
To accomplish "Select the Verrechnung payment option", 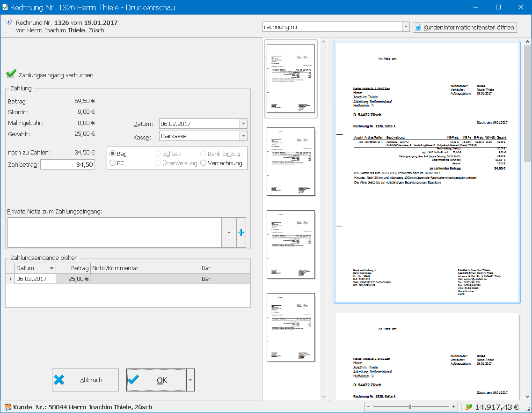I will point(221,163).
